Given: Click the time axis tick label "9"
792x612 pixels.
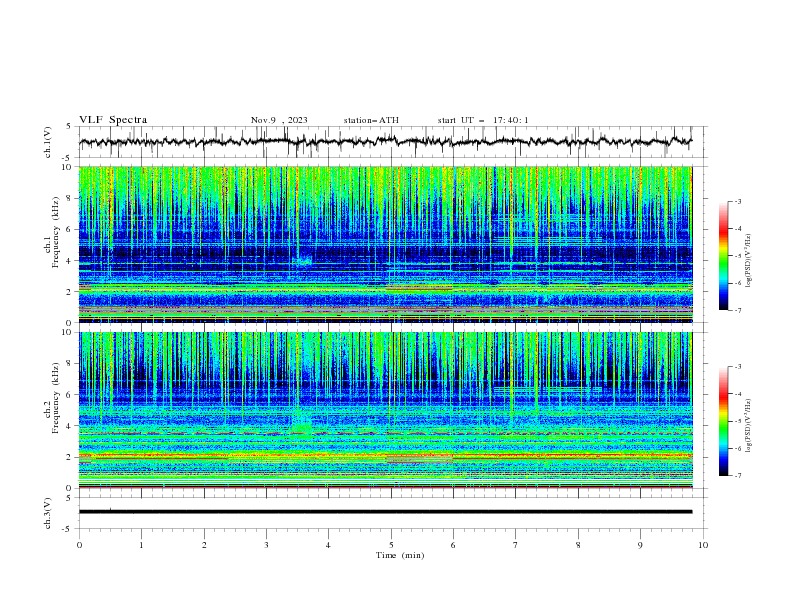Looking at the screenshot, I should click(640, 545).
